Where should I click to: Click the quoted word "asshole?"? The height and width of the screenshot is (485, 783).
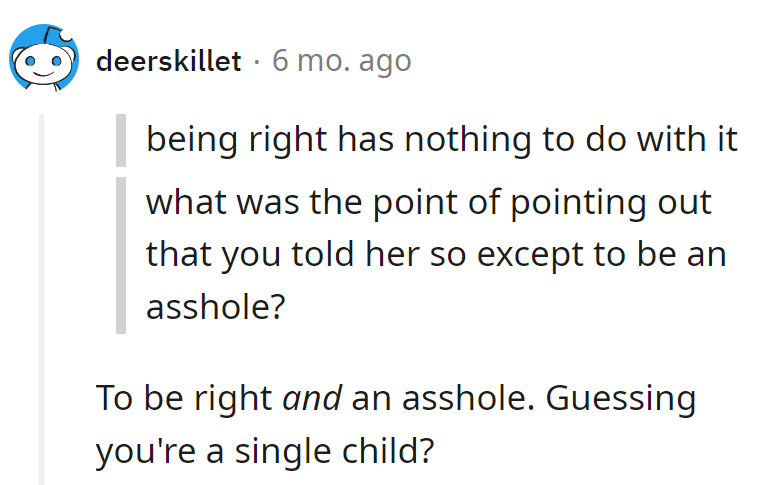(209, 307)
